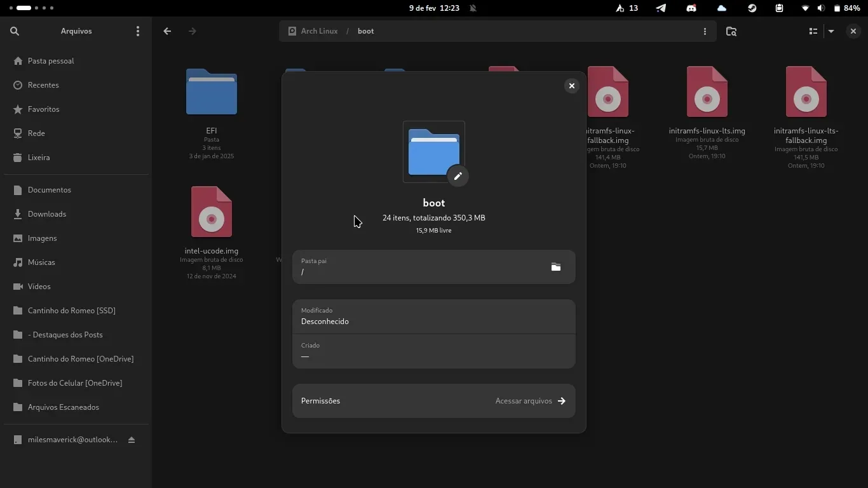The image size is (868, 488).
Task: Open the path bar three-dot menu
Action: pyautogui.click(x=705, y=31)
